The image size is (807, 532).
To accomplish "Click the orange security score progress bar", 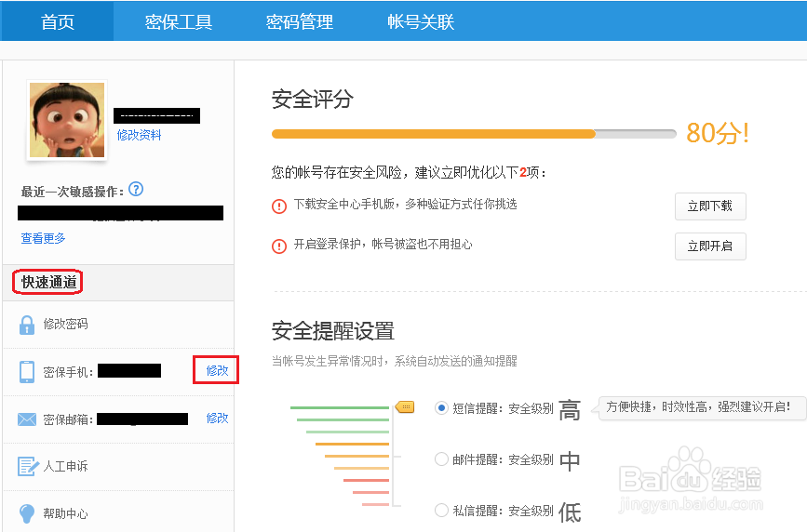I will click(x=434, y=134).
